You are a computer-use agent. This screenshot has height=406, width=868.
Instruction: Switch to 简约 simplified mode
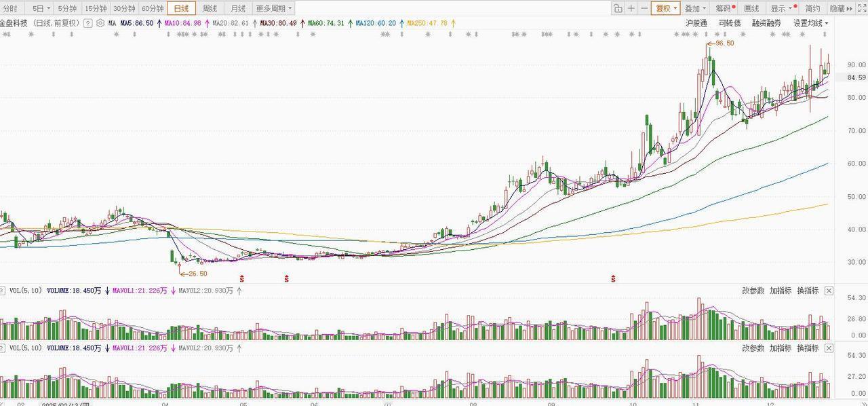[x=812, y=9]
